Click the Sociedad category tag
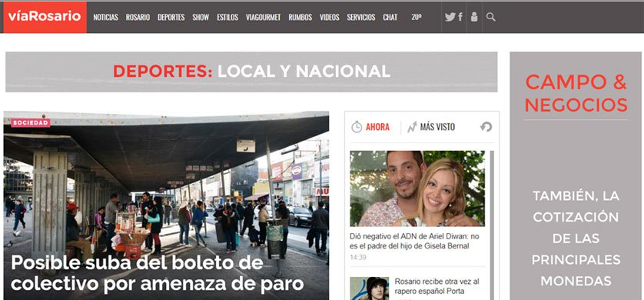Image resolution: width=644 pixels, height=300 pixels. (31, 123)
